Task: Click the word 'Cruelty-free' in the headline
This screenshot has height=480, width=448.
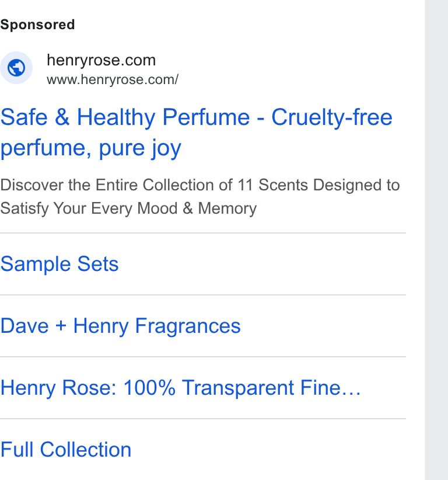Action: [x=332, y=117]
